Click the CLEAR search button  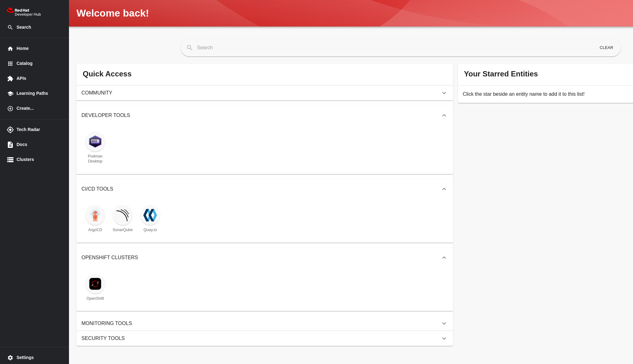click(x=606, y=47)
